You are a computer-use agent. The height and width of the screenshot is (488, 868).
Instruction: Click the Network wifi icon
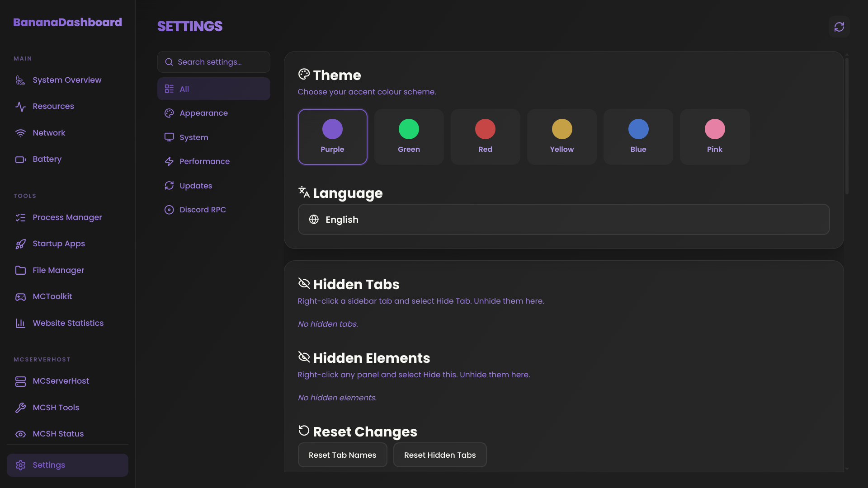click(x=20, y=133)
